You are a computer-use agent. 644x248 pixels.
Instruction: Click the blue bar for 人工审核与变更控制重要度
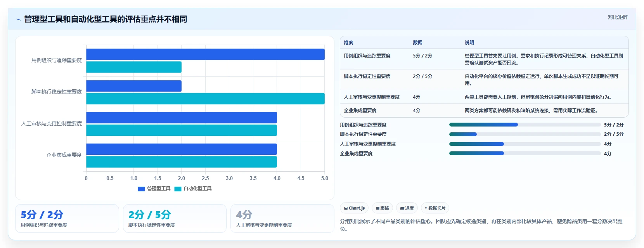tap(182, 118)
